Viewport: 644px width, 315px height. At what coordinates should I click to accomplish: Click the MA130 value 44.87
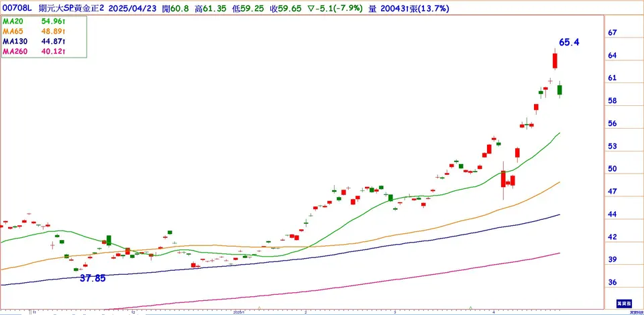pyautogui.click(x=52, y=41)
